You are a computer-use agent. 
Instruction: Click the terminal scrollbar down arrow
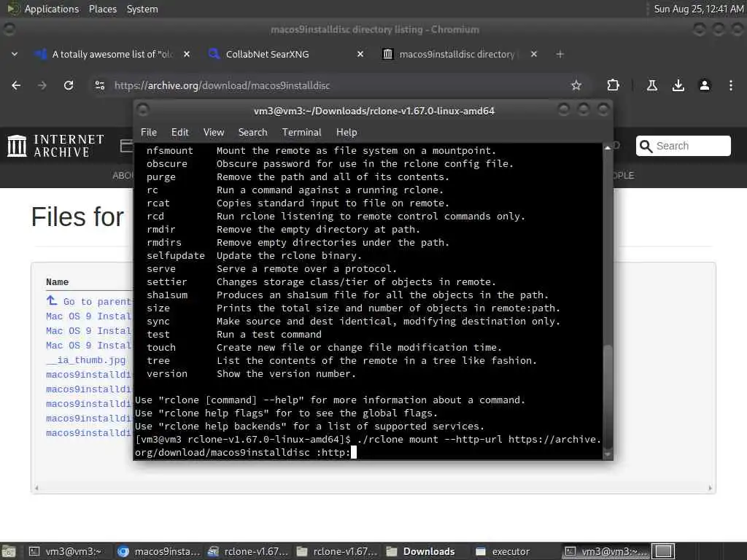click(608, 455)
